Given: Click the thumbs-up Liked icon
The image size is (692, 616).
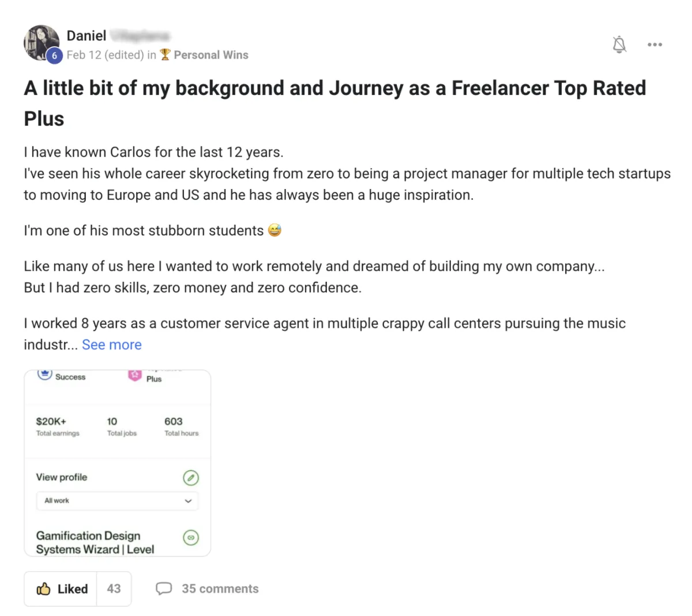Looking at the screenshot, I should (x=44, y=589).
